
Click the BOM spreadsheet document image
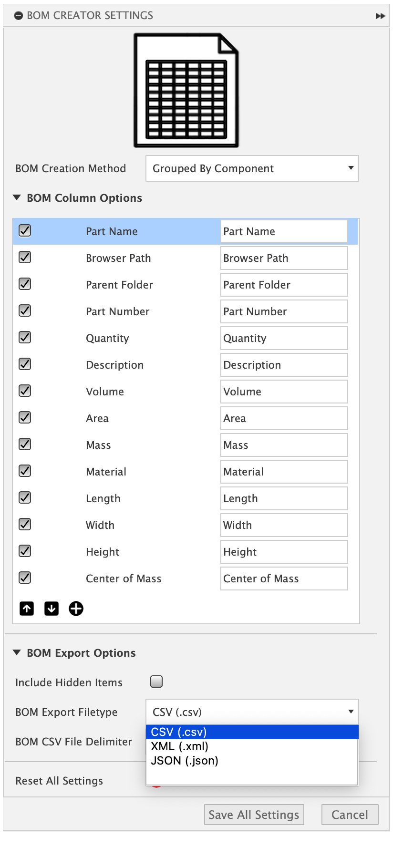tap(186, 90)
